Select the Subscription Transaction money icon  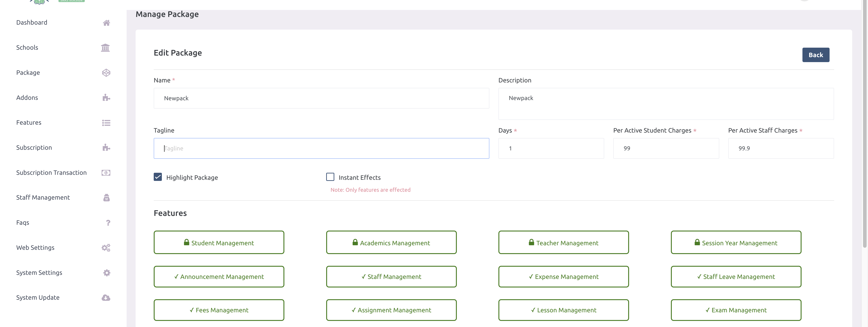(x=106, y=173)
